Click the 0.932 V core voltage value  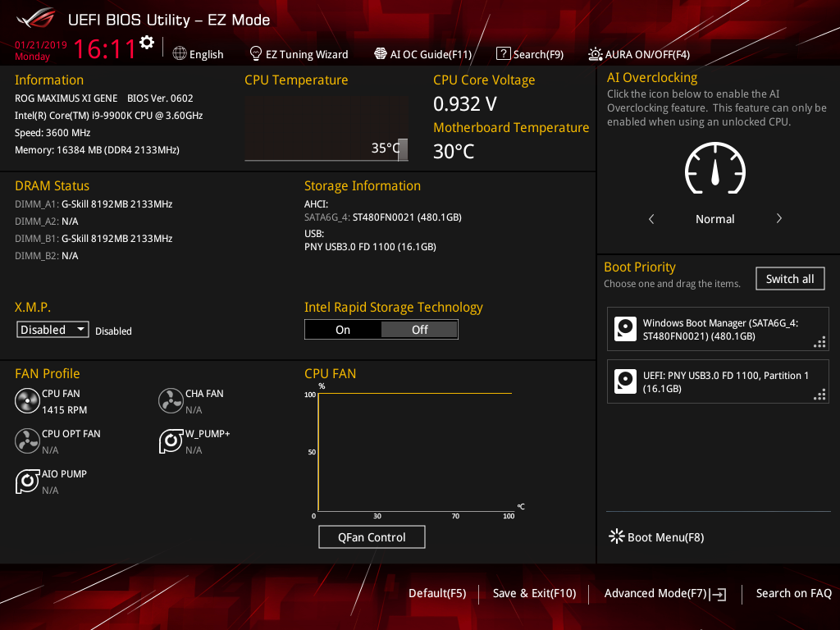(465, 104)
